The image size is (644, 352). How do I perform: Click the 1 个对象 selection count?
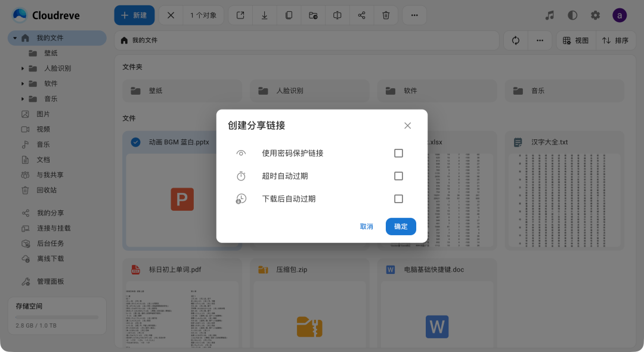[x=203, y=15]
